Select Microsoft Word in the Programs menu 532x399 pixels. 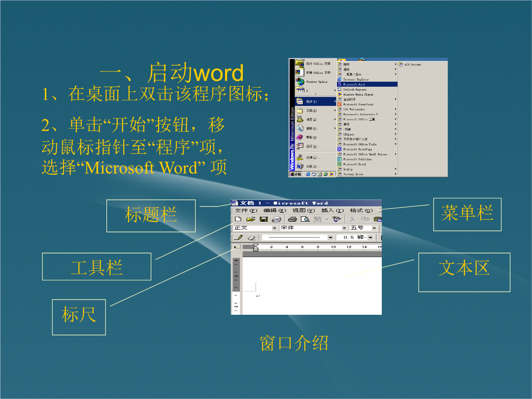coord(367,84)
